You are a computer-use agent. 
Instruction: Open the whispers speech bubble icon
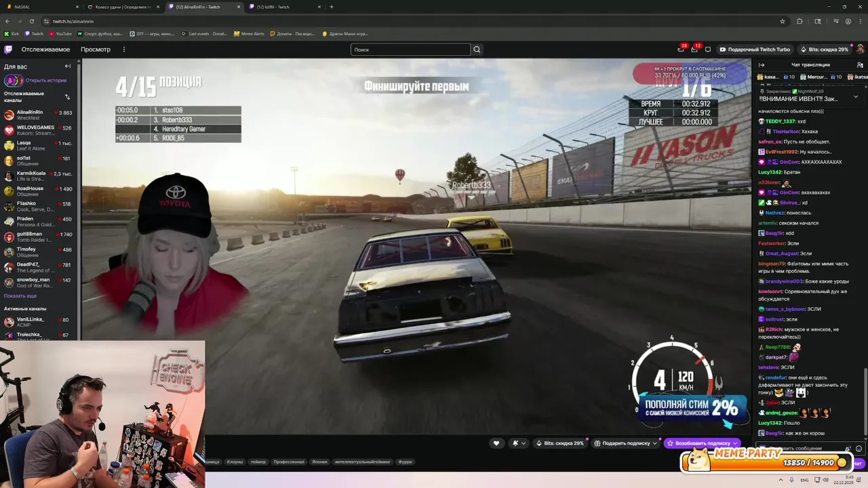point(708,49)
